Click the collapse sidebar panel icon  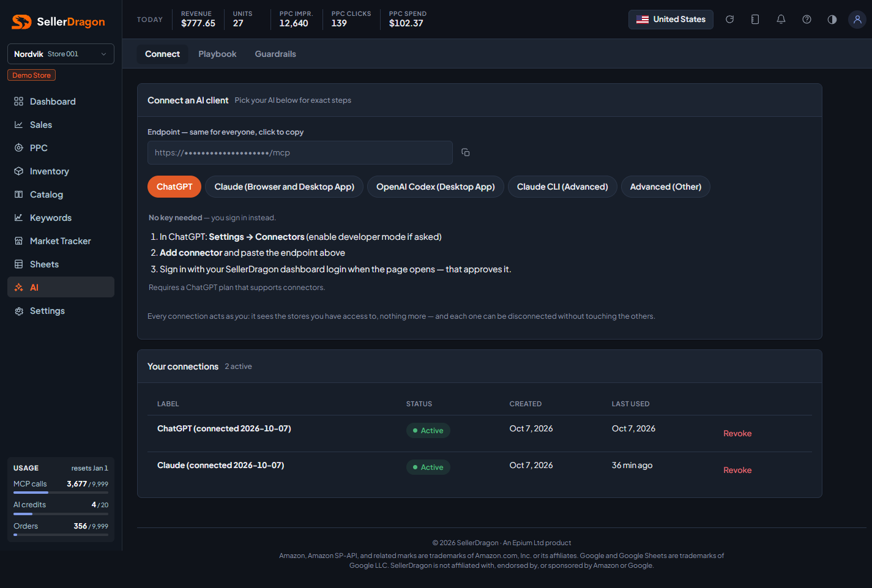(755, 20)
